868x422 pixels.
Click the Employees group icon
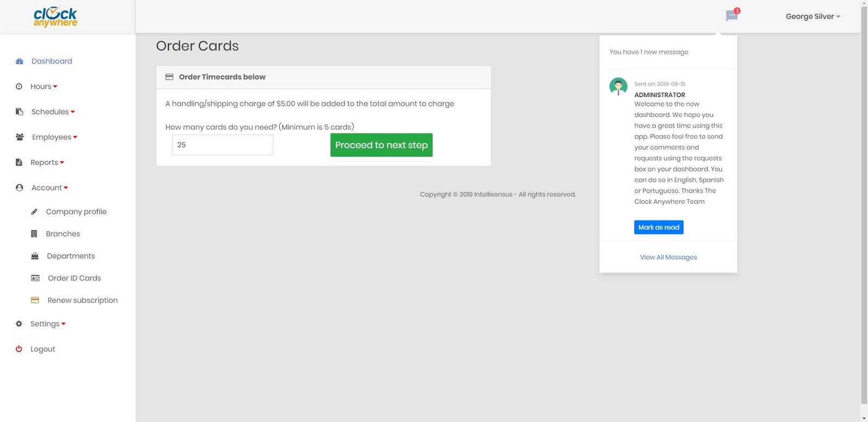pyautogui.click(x=20, y=137)
